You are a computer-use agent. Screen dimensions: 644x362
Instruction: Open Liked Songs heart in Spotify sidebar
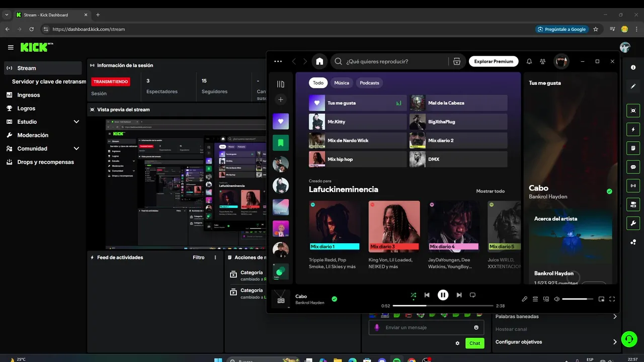(281, 121)
